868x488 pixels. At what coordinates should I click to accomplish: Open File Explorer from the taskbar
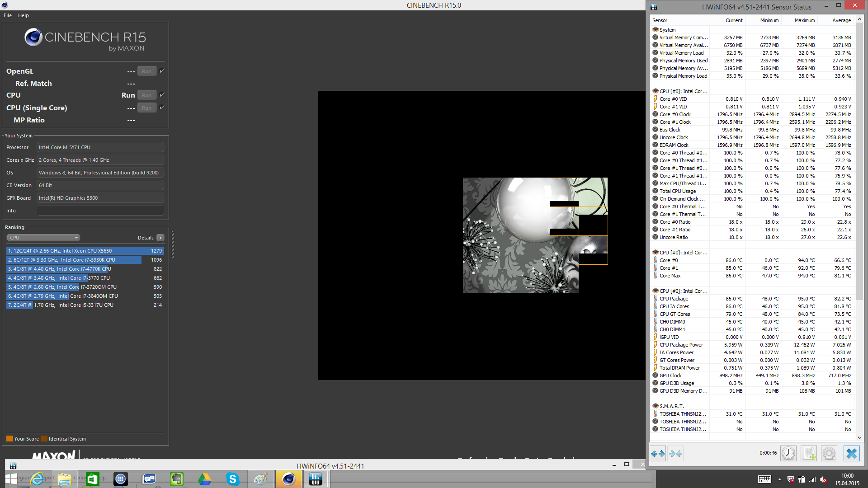point(65,479)
